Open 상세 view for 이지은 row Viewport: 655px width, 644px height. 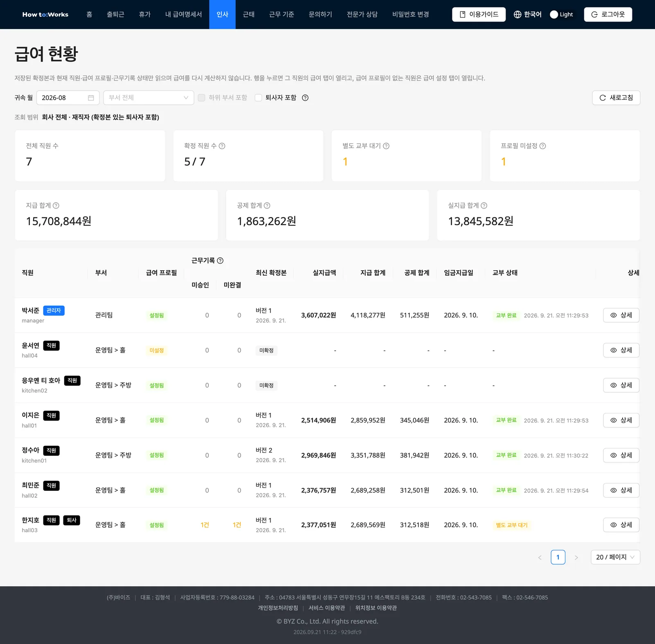click(621, 420)
